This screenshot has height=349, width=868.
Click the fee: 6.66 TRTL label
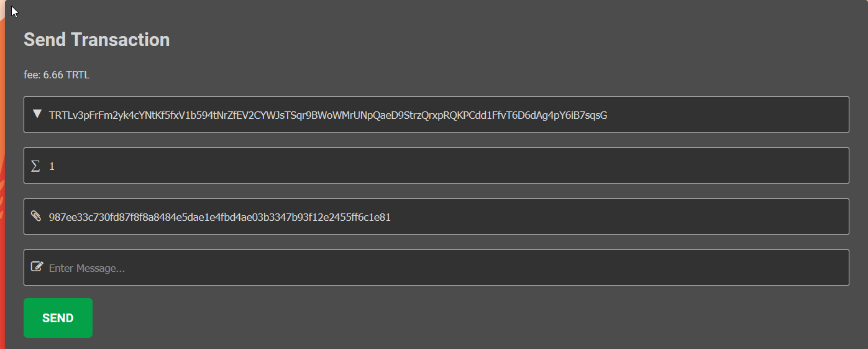tap(57, 75)
